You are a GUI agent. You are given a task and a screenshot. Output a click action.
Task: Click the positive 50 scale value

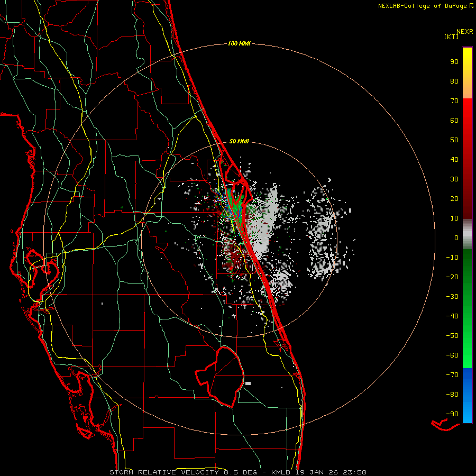pyautogui.click(x=454, y=140)
